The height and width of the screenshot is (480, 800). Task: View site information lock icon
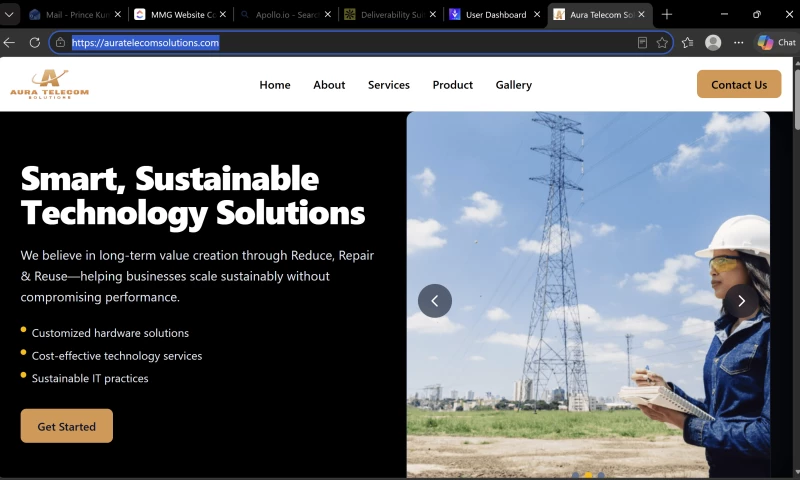(60, 42)
